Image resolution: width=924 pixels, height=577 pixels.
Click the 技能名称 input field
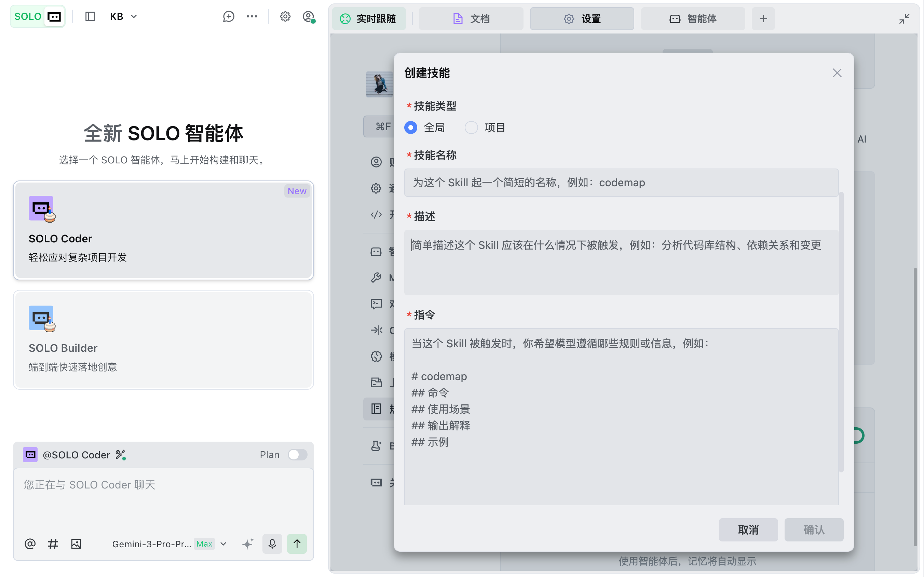click(621, 183)
